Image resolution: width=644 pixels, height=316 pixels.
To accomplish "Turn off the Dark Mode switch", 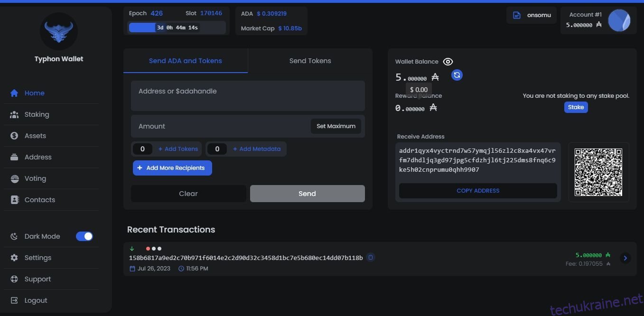I will click(84, 236).
